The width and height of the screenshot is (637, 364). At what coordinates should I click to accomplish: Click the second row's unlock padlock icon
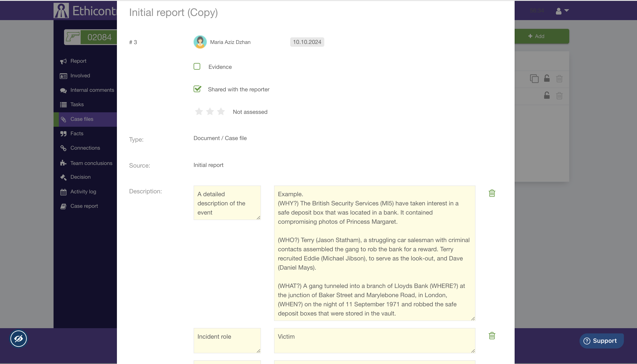(547, 95)
